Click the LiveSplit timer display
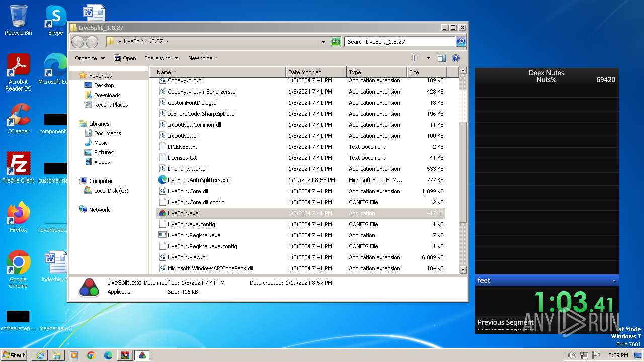The height and width of the screenshot is (362, 644). click(x=574, y=303)
